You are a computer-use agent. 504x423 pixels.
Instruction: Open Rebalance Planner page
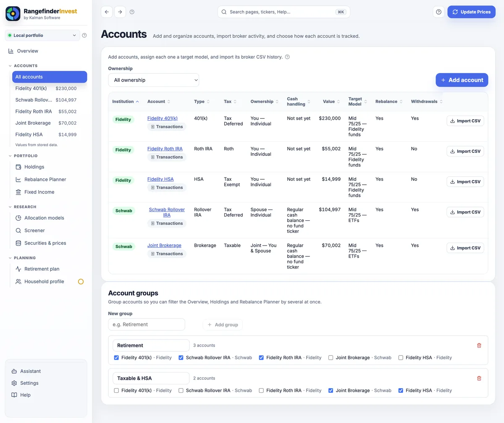pyautogui.click(x=50, y=179)
